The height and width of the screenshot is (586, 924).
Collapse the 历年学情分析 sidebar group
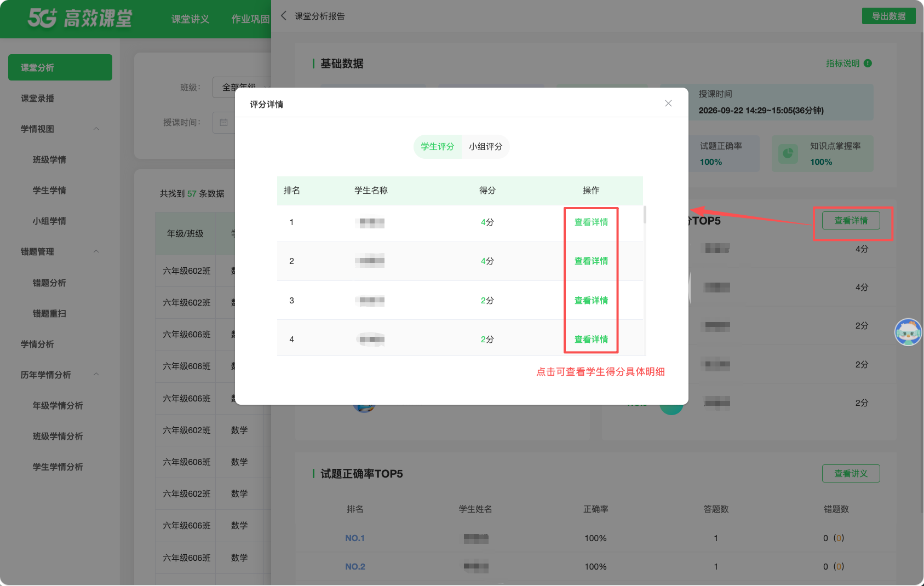click(x=96, y=375)
